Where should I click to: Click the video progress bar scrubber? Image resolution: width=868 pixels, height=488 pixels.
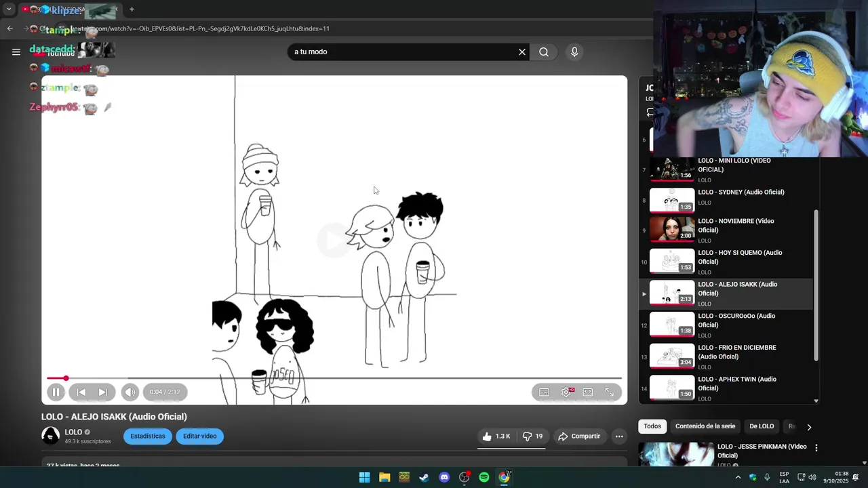(x=66, y=378)
